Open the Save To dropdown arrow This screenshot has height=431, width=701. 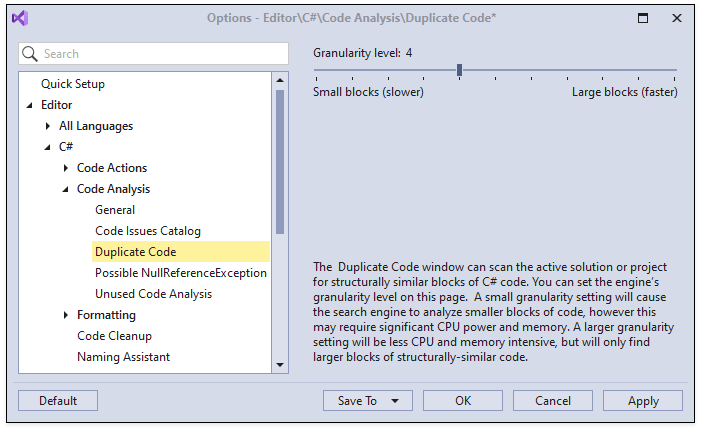[x=395, y=401]
